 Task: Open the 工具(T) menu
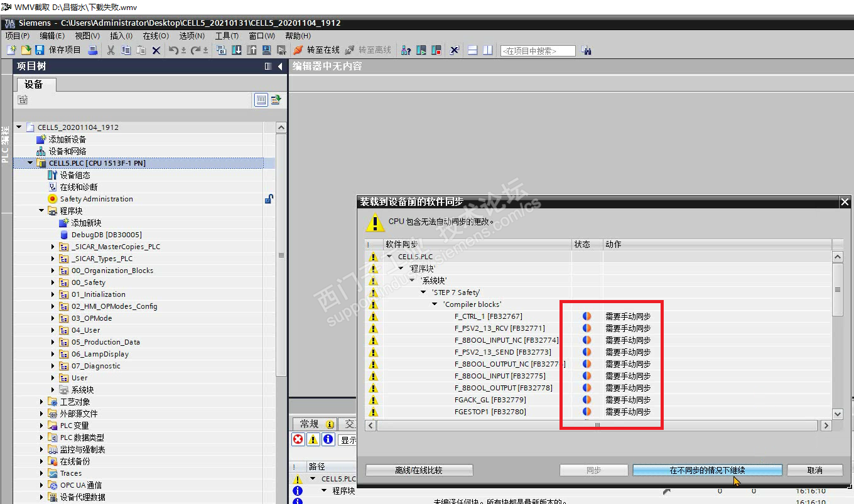click(x=227, y=36)
